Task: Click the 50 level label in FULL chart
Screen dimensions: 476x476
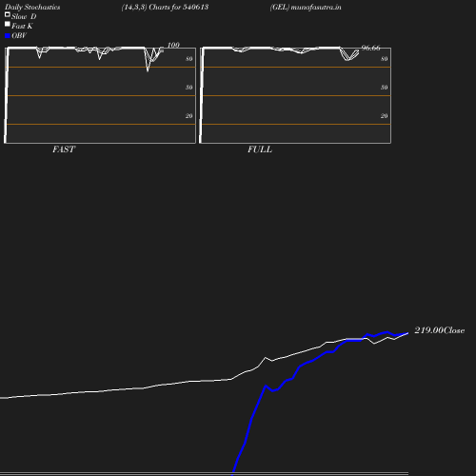Action: (384, 88)
